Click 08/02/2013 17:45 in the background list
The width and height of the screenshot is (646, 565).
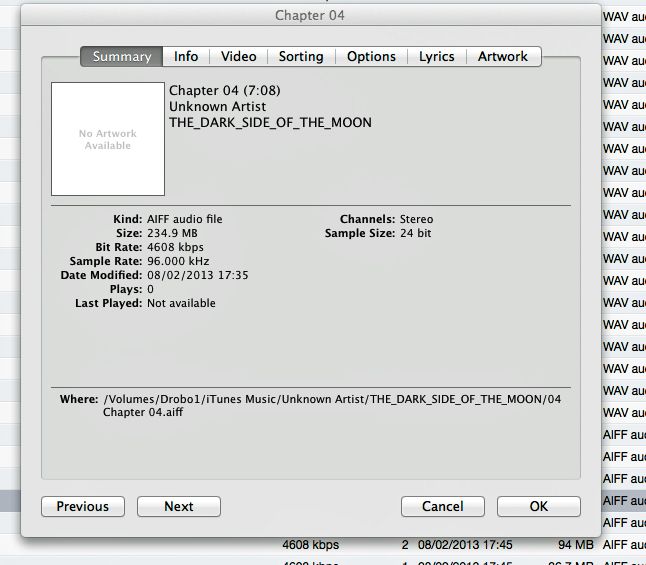pyautogui.click(x=465, y=545)
